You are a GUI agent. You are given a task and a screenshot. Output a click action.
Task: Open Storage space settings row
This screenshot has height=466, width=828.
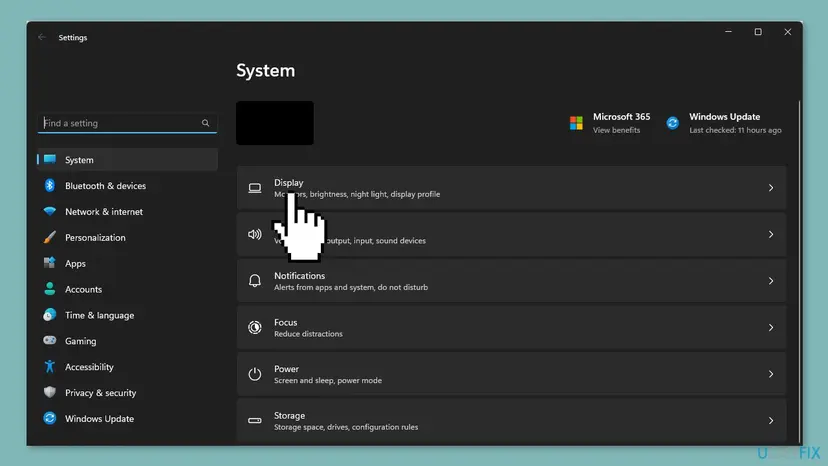pyautogui.click(x=511, y=421)
